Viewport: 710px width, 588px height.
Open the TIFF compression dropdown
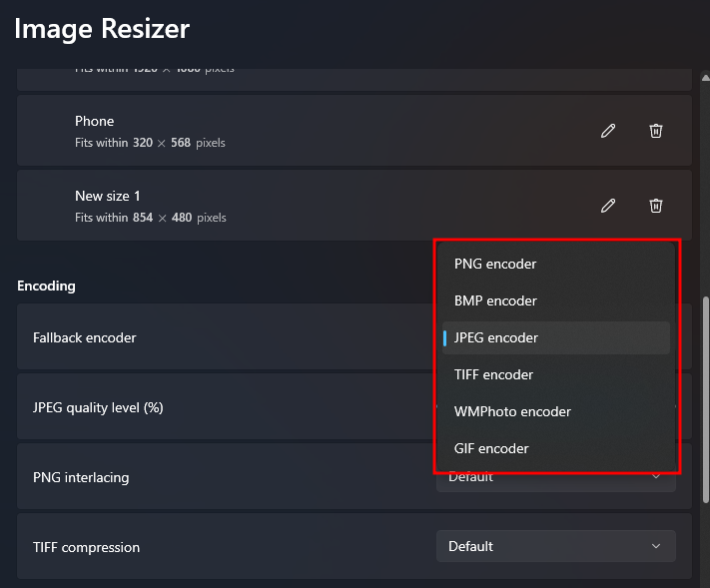pyautogui.click(x=555, y=546)
